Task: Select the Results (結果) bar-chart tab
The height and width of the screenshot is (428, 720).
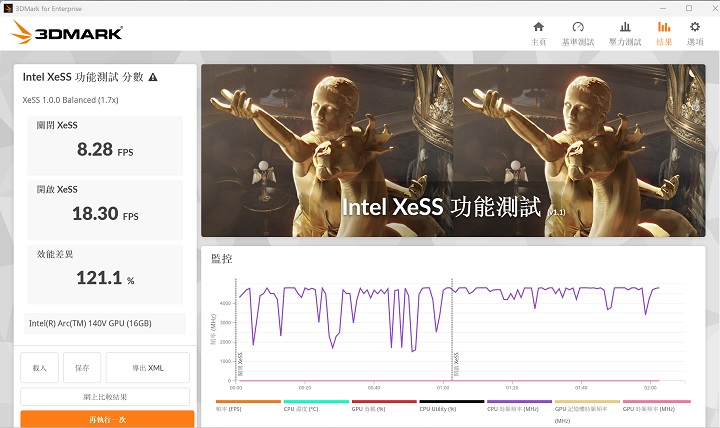Action: (x=664, y=34)
